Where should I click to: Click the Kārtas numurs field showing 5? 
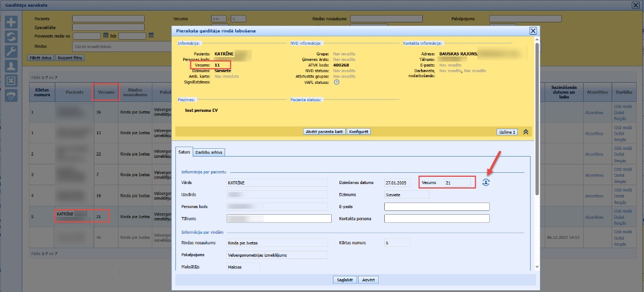(x=397, y=243)
